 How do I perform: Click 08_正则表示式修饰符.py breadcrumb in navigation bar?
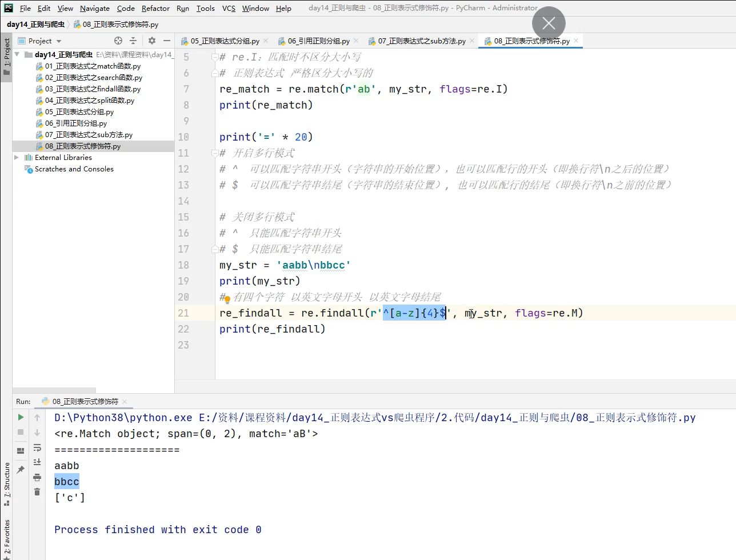click(116, 24)
